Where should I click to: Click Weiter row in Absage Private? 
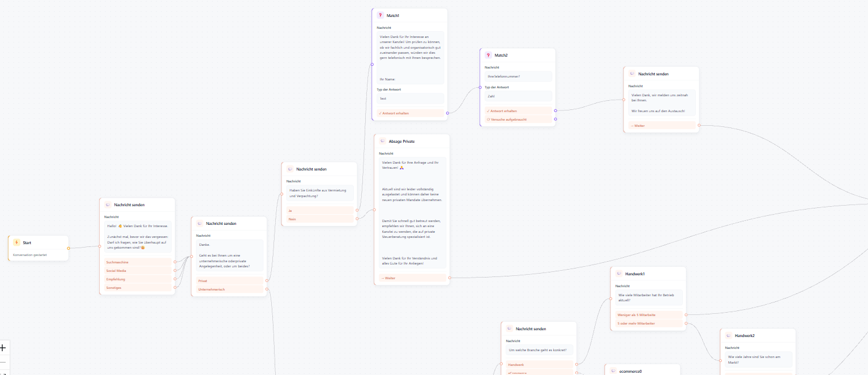[x=412, y=278]
